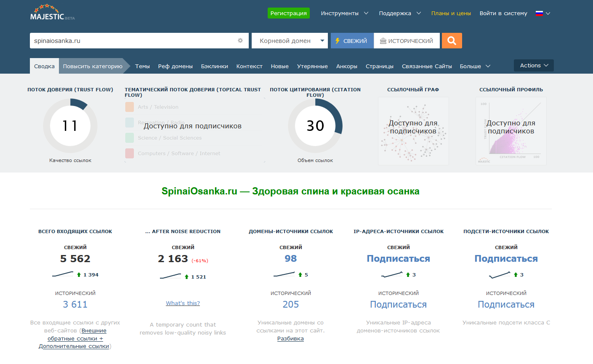Click the fresh referring domains value 98
593x364 pixels.
[x=291, y=258]
